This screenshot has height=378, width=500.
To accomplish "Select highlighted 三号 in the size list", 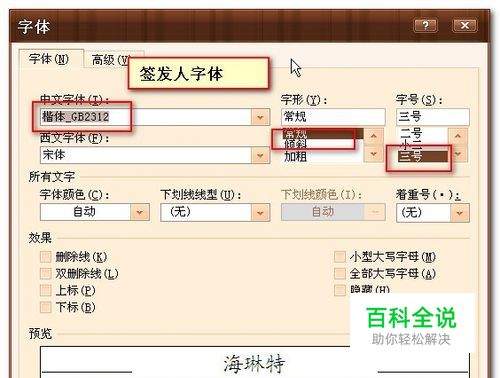I will coord(423,156).
